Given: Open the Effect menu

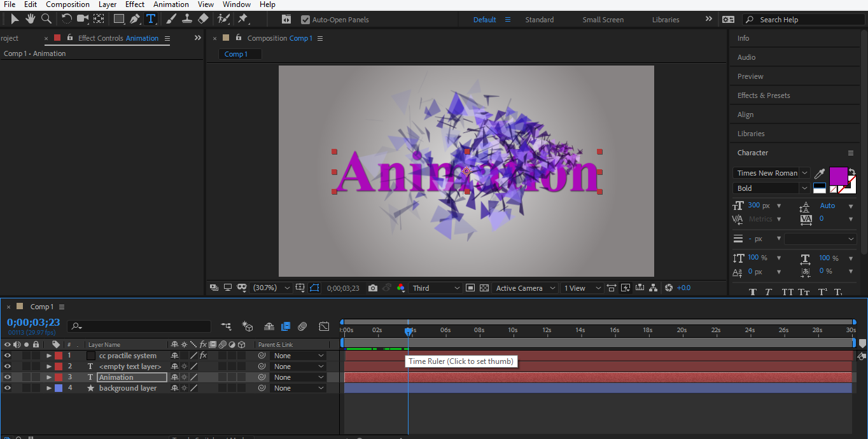Looking at the screenshot, I should 135,4.
